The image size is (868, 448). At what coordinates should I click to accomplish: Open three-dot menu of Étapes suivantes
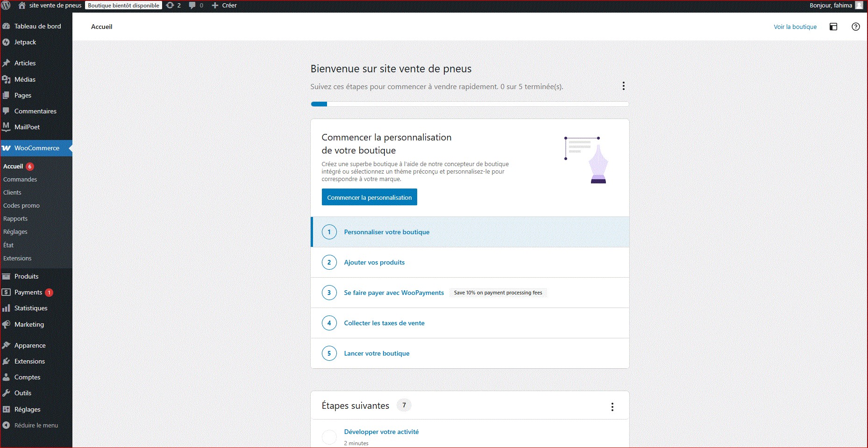coord(612,407)
